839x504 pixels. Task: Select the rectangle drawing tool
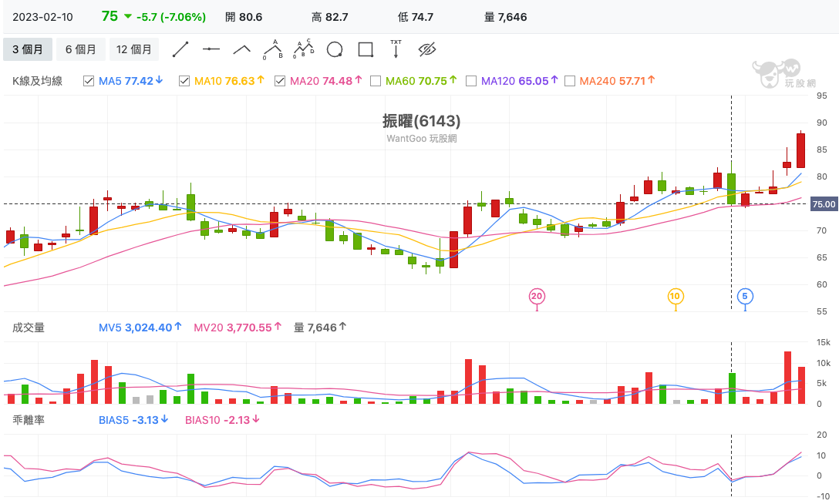click(366, 49)
